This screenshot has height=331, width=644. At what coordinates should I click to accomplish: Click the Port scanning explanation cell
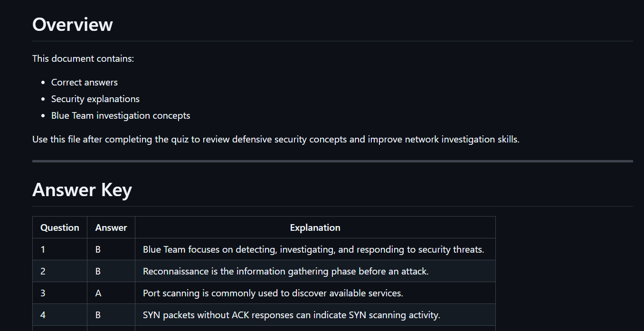(315, 293)
